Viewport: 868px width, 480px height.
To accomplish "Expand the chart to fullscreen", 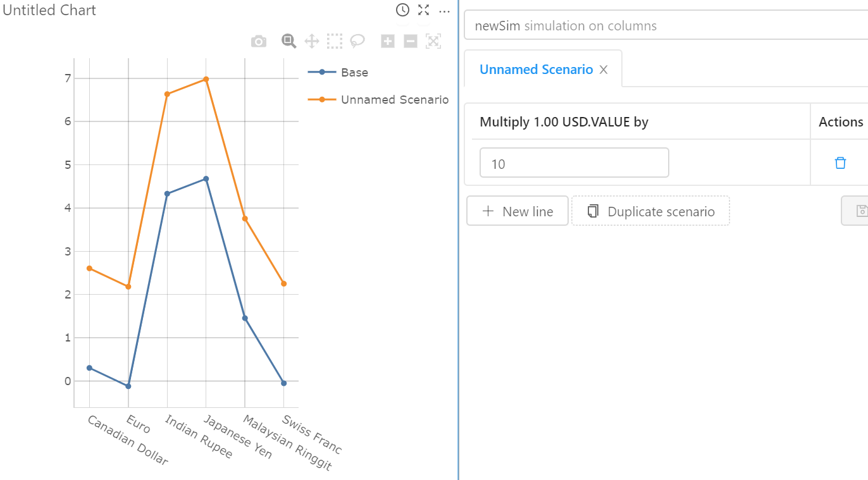I will click(x=423, y=10).
